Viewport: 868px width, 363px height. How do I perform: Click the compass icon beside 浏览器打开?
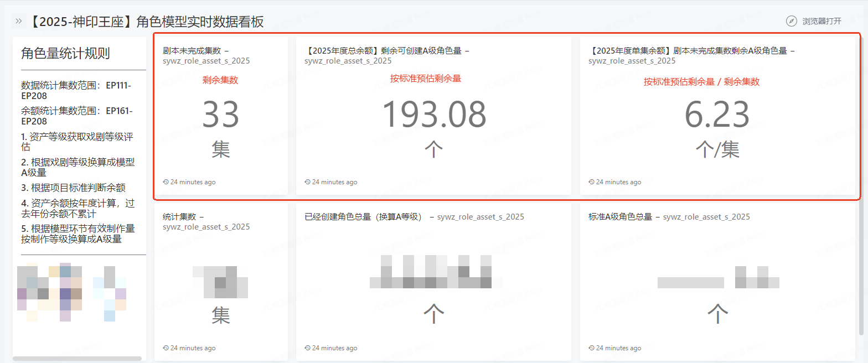[792, 21]
